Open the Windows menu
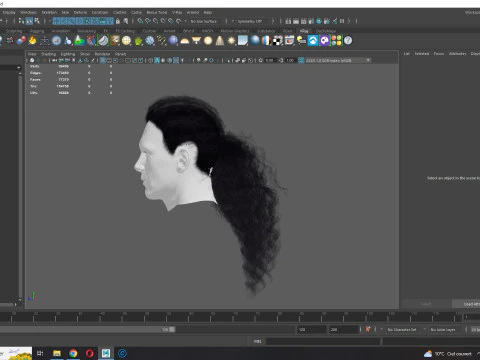 [x=28, y=12]
